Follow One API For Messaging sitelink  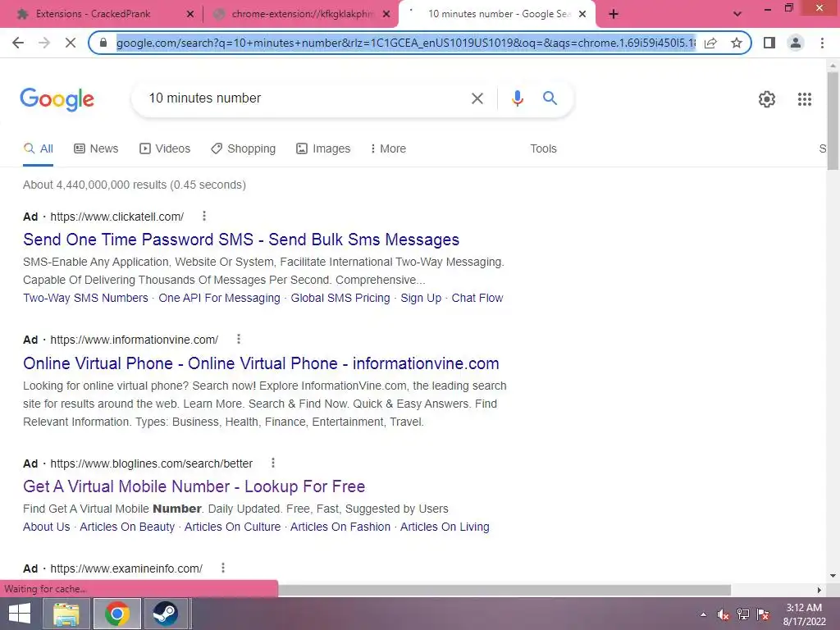219,298
